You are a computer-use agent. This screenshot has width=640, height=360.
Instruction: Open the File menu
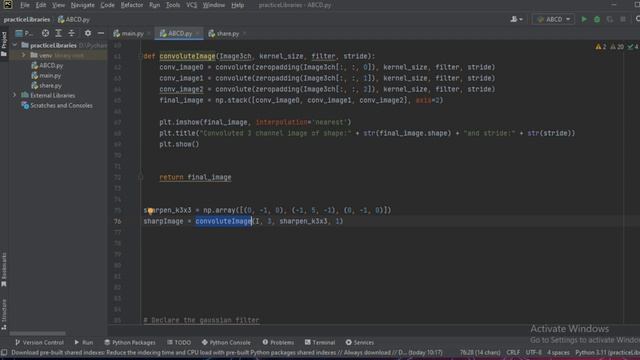25,5
